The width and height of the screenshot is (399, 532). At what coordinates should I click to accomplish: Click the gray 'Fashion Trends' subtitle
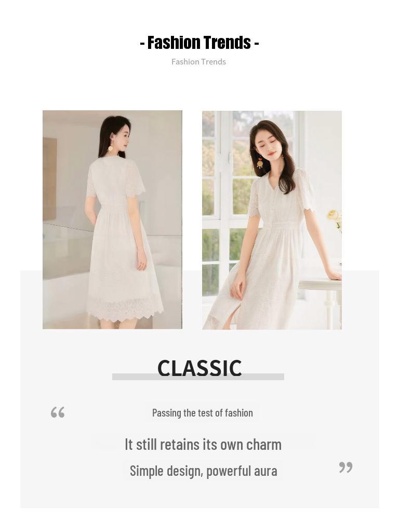198,62
